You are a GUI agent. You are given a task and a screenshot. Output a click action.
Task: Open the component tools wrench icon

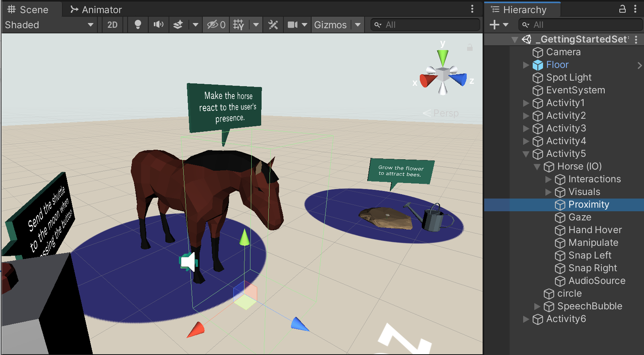click(273, 25)
